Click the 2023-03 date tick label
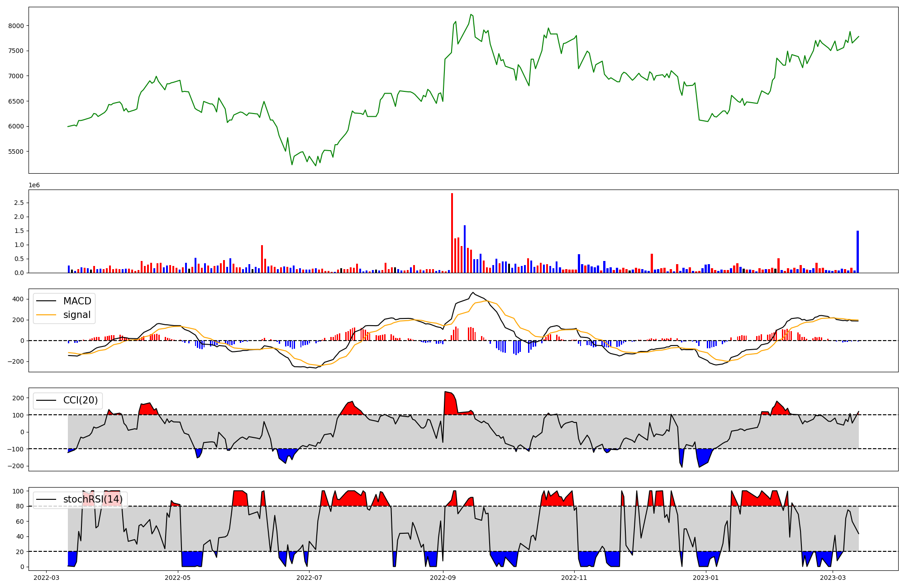 833,578
